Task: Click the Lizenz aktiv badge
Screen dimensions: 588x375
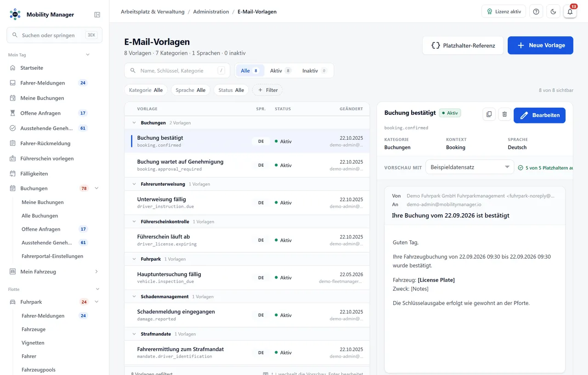Action: [x=503, y=12]
